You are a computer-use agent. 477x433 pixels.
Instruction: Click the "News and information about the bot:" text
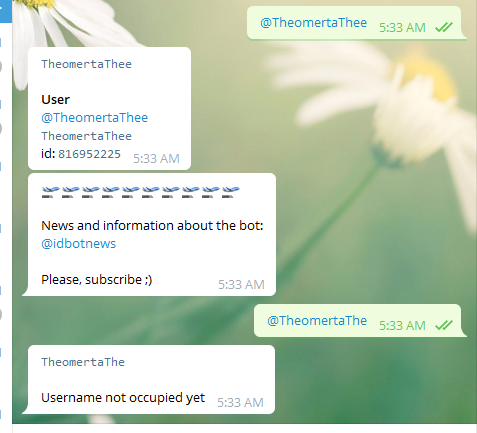click(x=152, y=226)
